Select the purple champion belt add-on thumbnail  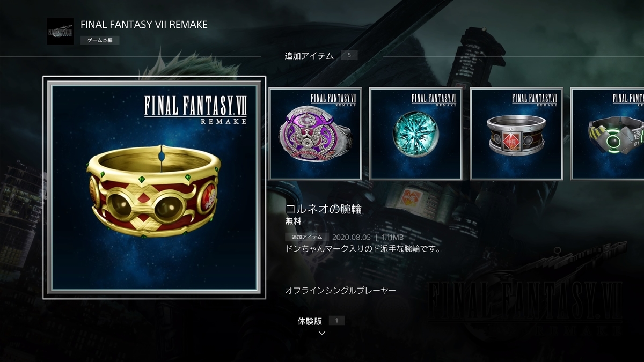coord(315,134)
